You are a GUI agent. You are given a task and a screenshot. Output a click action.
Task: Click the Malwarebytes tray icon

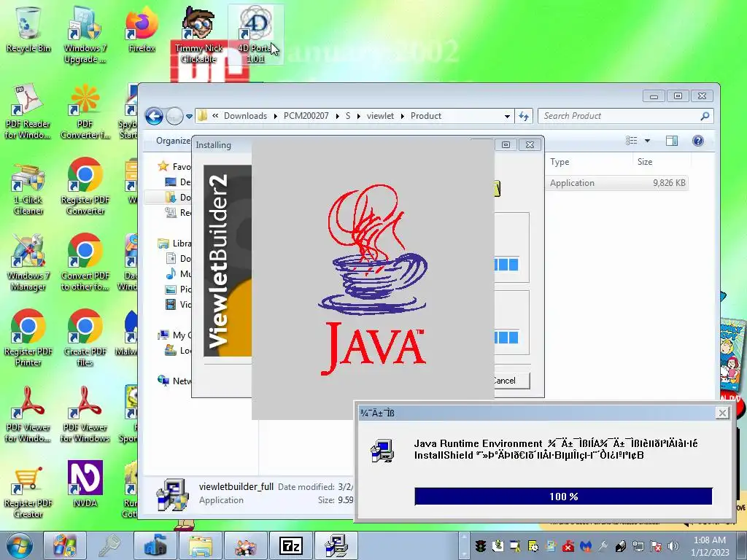(x=586, y=546)
